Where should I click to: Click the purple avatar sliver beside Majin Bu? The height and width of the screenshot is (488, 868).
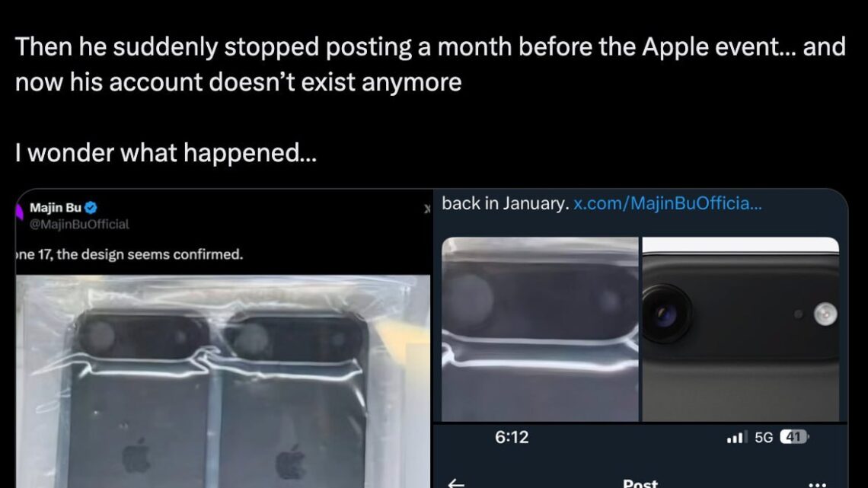click(19, 212)
